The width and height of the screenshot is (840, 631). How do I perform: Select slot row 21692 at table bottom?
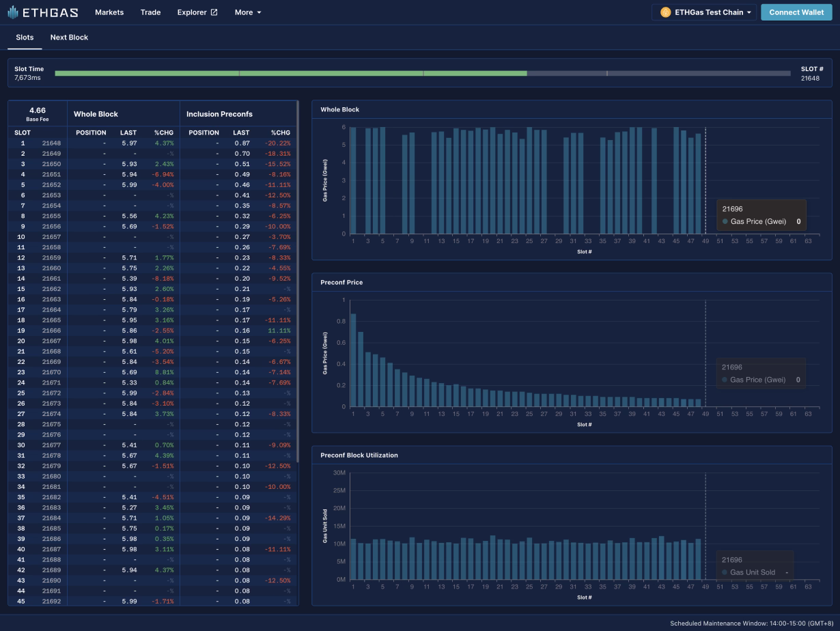51,602
